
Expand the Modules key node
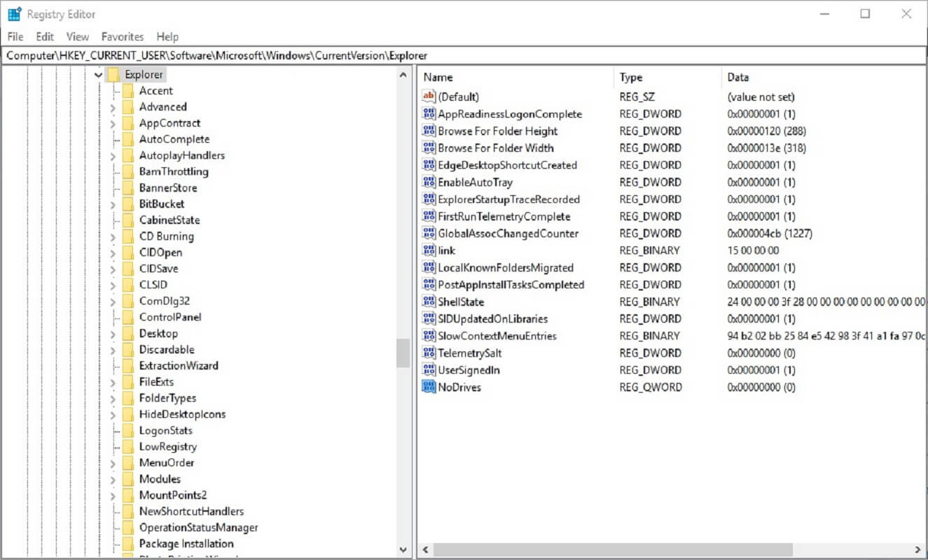tap(113, 479)
